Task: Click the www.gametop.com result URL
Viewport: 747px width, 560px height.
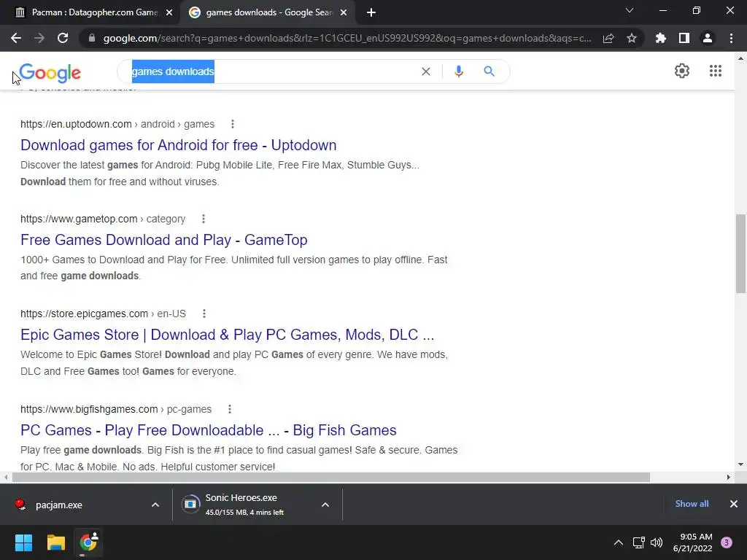Action: (x=103, y=219)
